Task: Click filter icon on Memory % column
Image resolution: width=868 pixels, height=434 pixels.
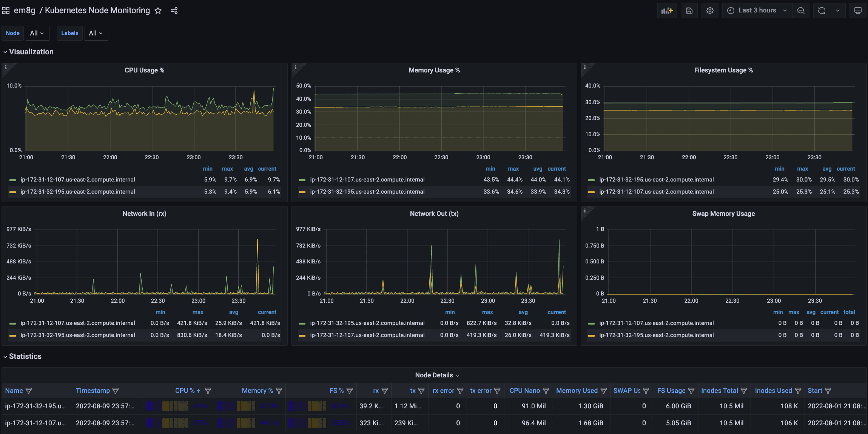Action: pyautogui.click(x=279, y=391)
